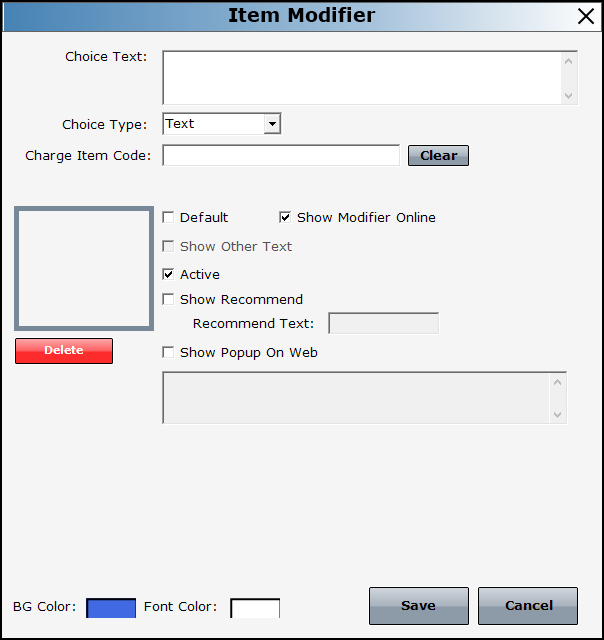This screenshot has height=640, width=604.
Task: Click the red Delete button
Action: [x=64, y=351]
